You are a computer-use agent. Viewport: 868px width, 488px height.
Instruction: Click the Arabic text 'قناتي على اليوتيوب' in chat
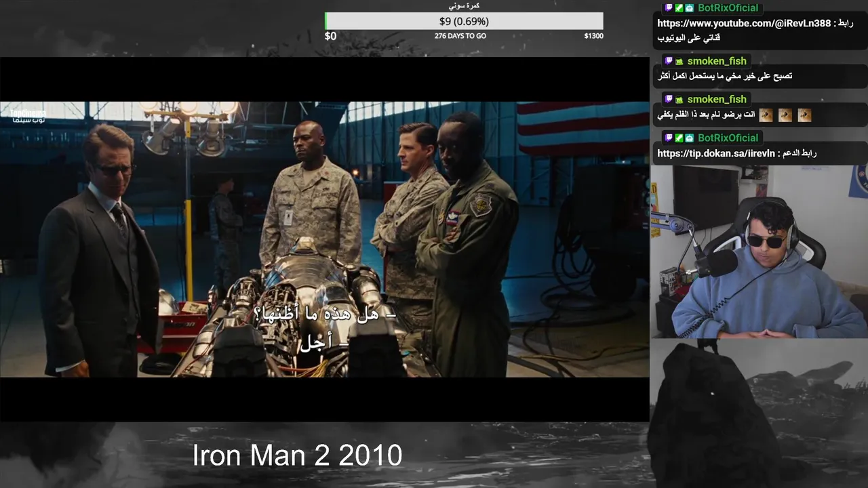coord(688,38)
